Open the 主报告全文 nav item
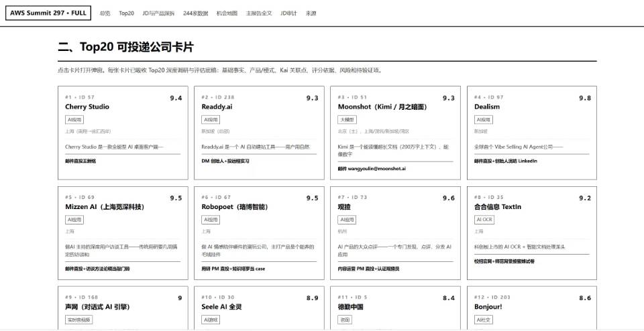 pyautogui.click(x=259, y=13)
